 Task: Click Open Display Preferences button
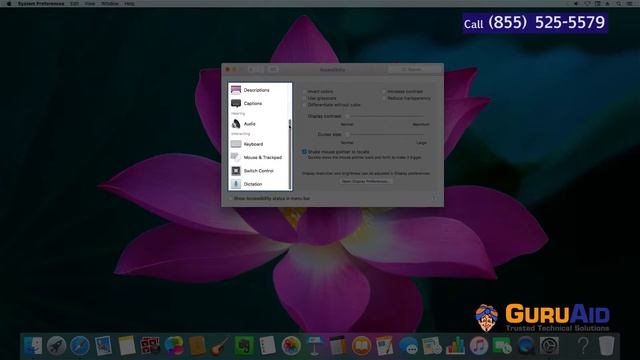pyautogui.click(x=366, y=181)
